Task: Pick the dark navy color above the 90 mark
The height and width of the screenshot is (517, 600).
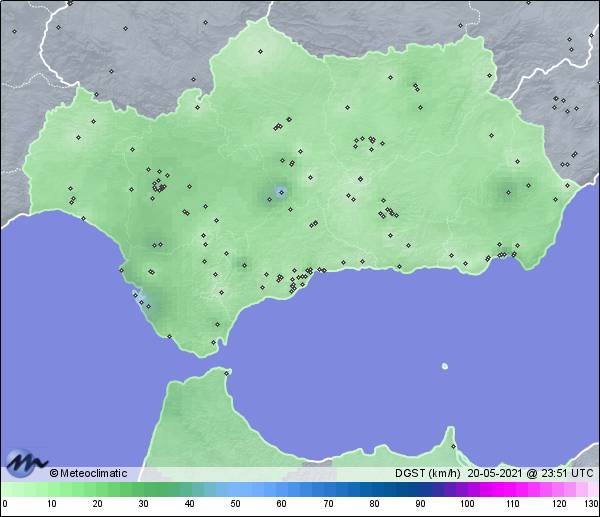Action: click(420, 489)
